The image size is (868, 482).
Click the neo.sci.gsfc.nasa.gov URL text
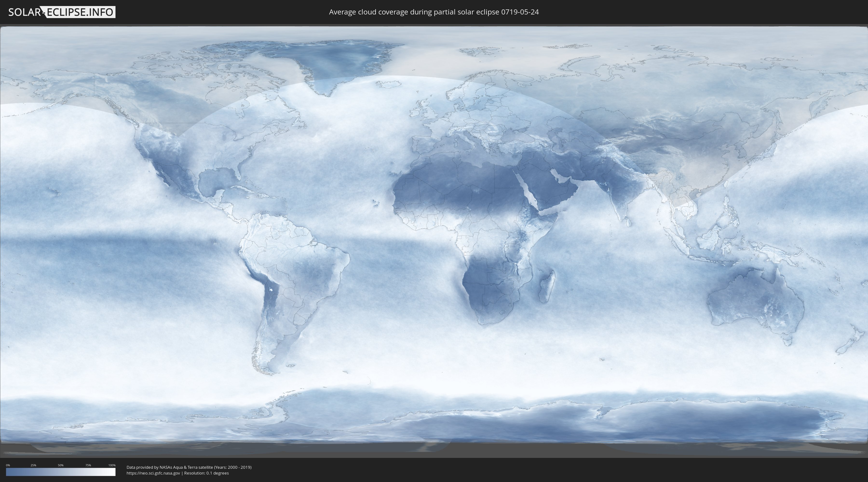click(x=153, y=473)
